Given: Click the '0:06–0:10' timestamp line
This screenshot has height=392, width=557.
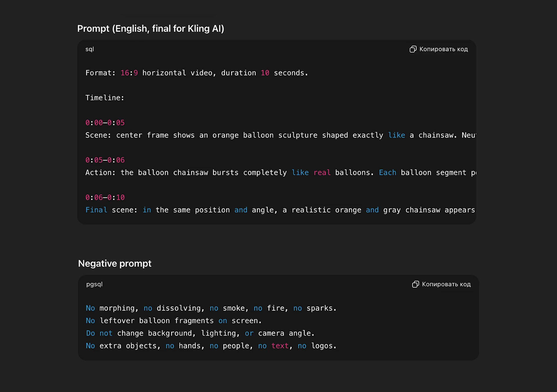Looking at the screenshot, I should [x=105, y=197].
